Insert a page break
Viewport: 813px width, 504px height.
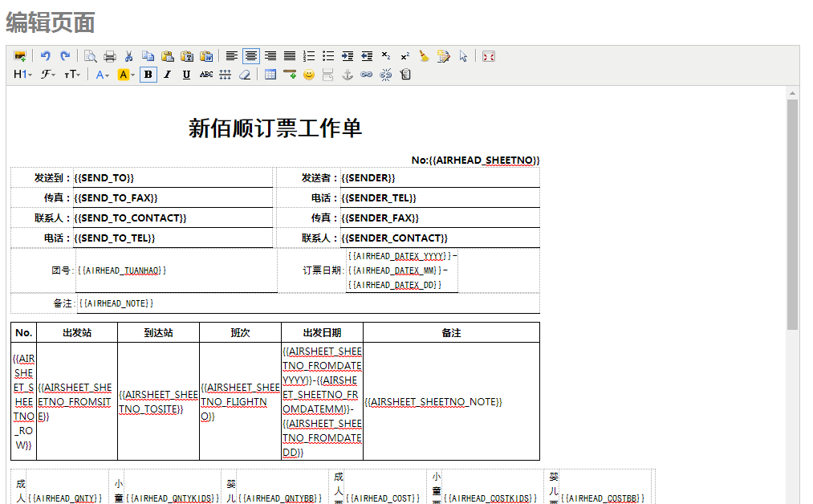[327, 75]
